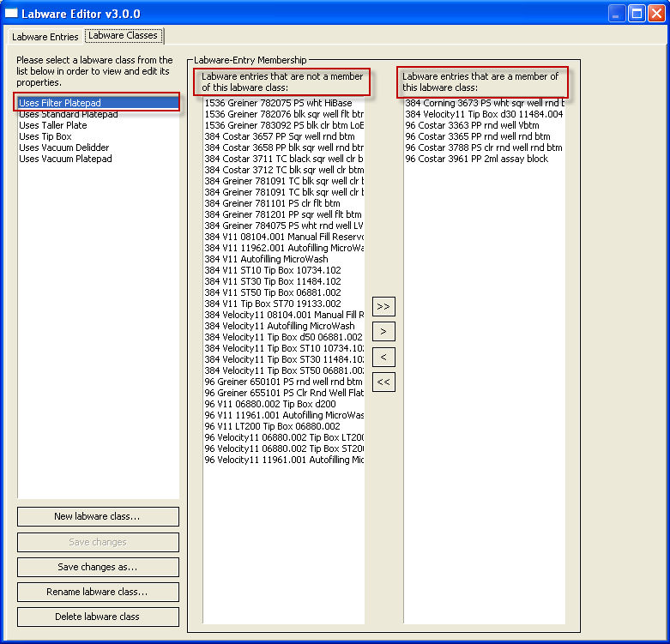
Task: Pick Uses Vacuum Delidder class
Action: pos(65,147)
